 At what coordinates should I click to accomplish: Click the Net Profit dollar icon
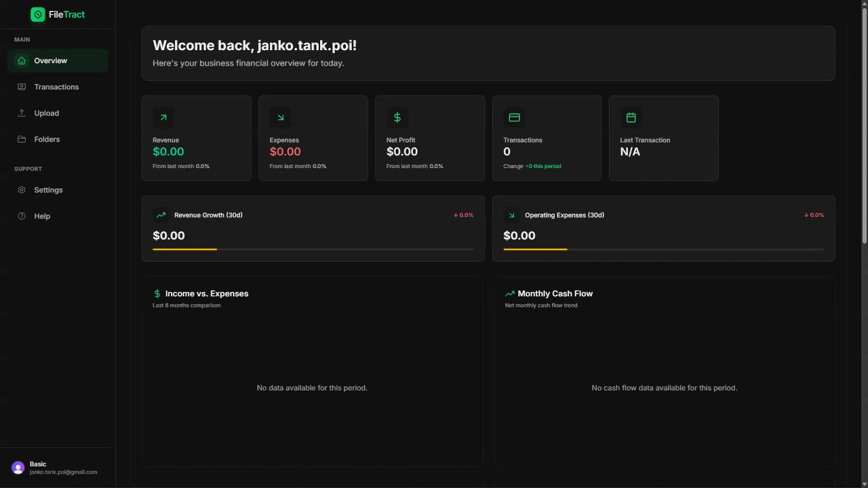point(397,117)
